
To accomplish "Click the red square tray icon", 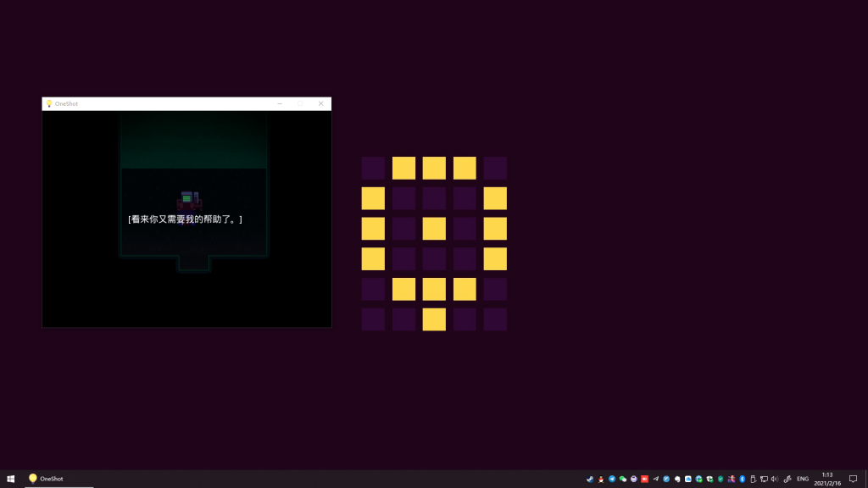I will coord(644,480).
